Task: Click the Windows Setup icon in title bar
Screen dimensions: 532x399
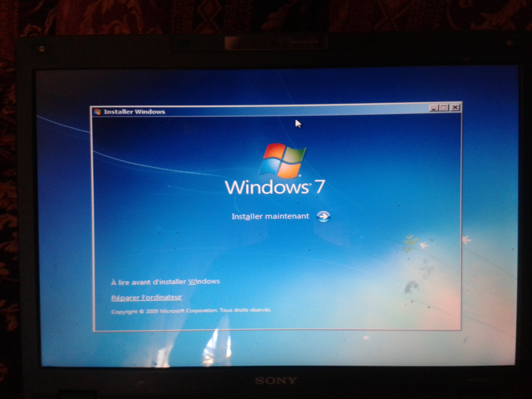Action: pyautogui.click(x=97, y=112)
